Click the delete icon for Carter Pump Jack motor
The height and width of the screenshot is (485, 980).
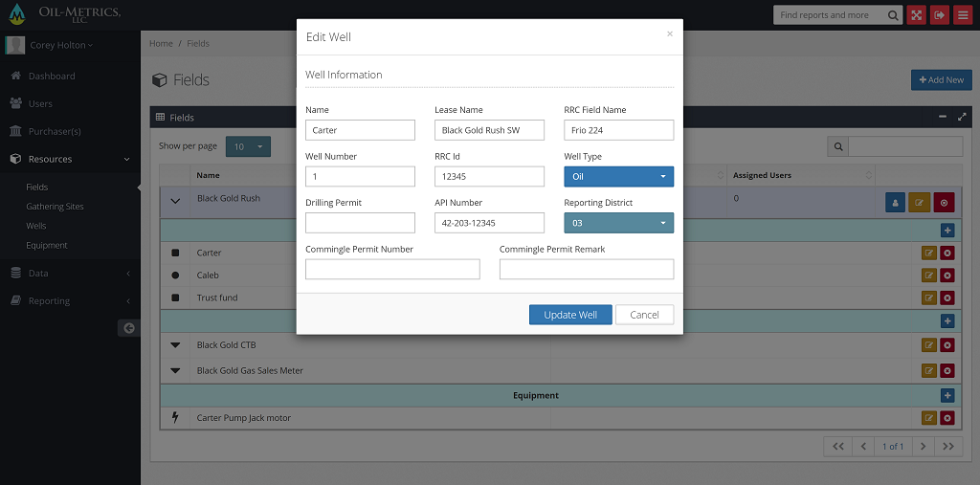tap(947, 418)
